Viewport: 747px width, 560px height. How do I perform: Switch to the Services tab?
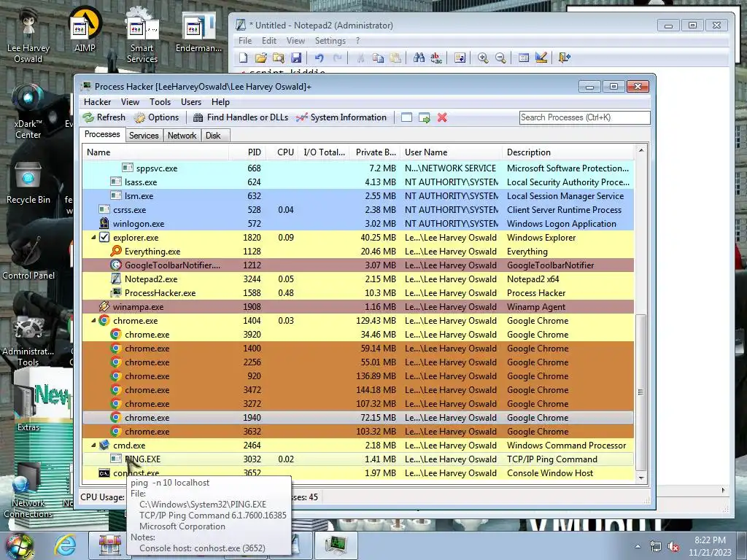tap(144, 136)
